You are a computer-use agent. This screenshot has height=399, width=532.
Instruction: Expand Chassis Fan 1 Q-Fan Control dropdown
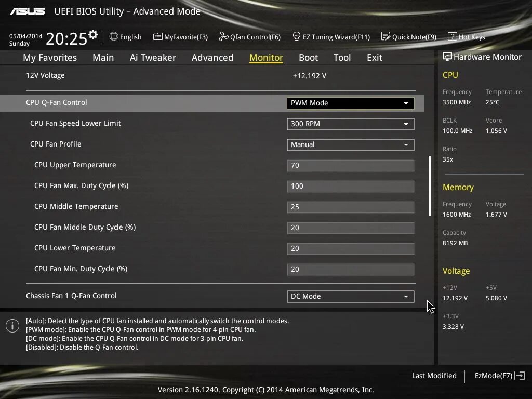[x=351, y=296]
